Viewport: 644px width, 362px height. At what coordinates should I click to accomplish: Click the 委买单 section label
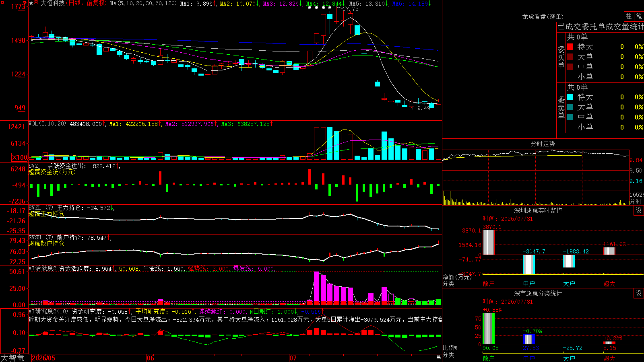point(561,57)
